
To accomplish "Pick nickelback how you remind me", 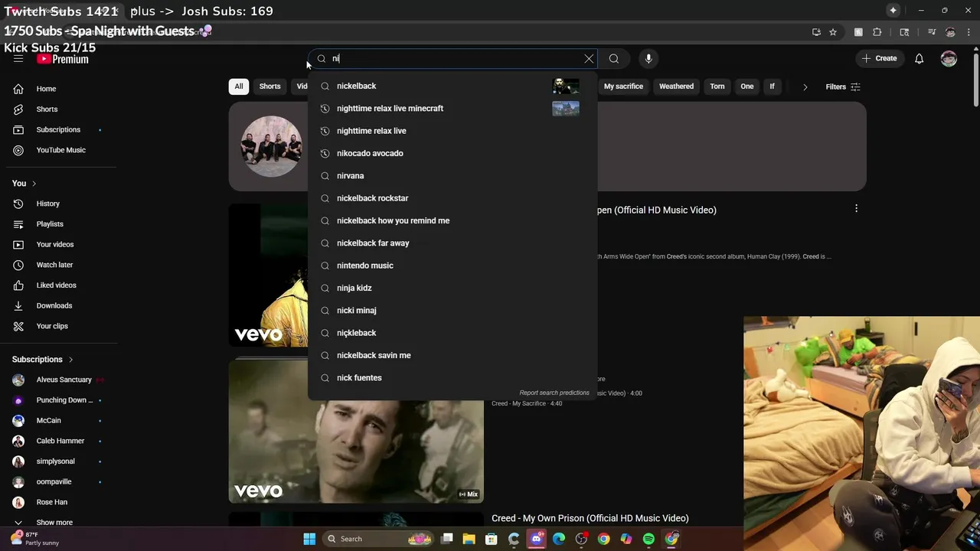I will (x=452, y=220).
